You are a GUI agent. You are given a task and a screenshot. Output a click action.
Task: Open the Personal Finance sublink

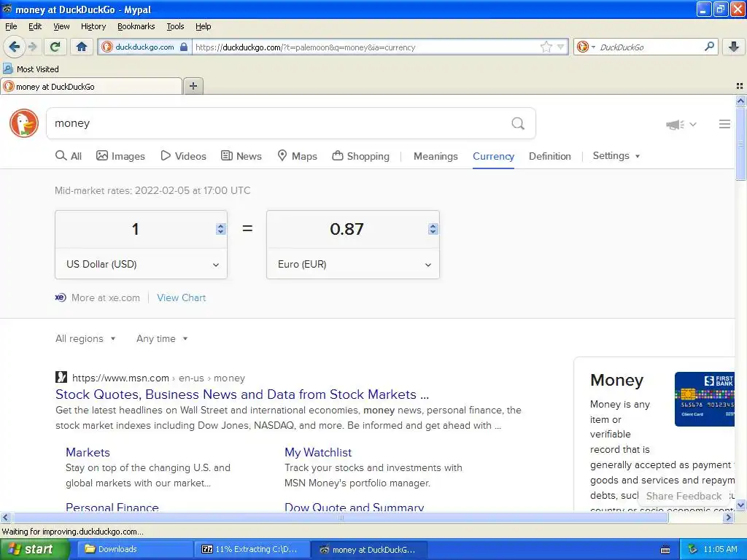click(112, 507)
